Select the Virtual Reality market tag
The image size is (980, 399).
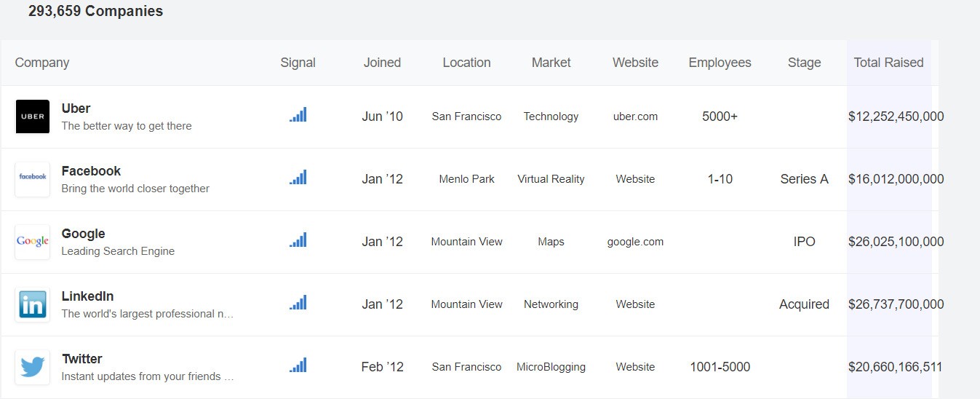(x=551, y=179)
